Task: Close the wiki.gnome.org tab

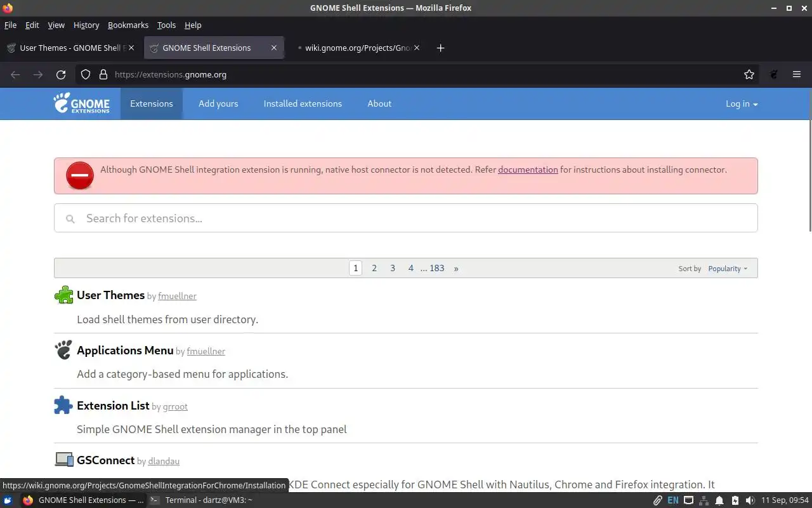Action: [x=417, y=48]
